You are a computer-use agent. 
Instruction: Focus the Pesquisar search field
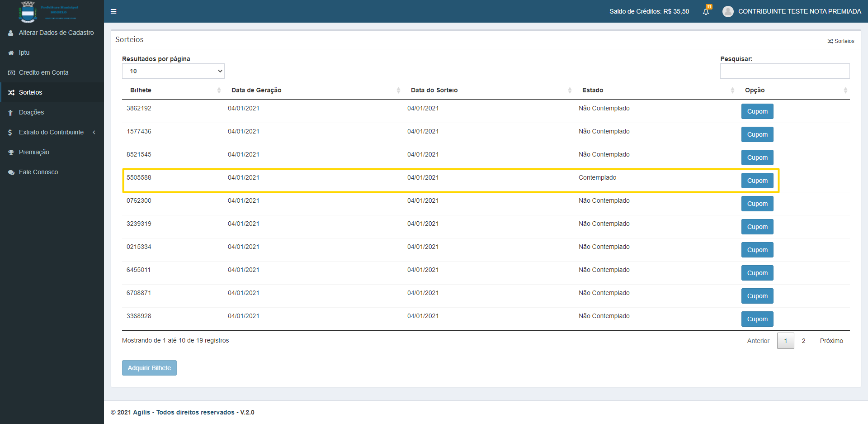tap(784, 71)
